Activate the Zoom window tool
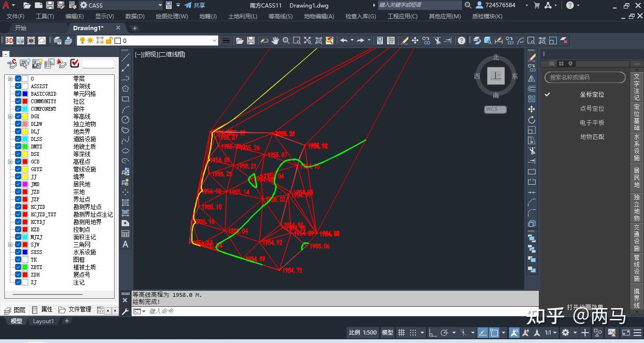644x343 pixels. tap(297, 41)
